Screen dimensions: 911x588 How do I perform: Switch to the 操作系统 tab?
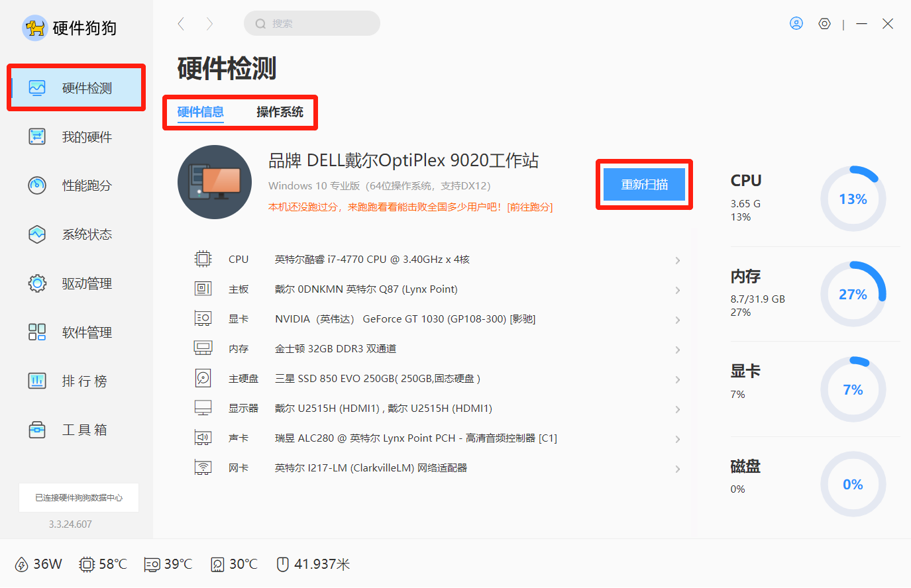click(280, 112)
